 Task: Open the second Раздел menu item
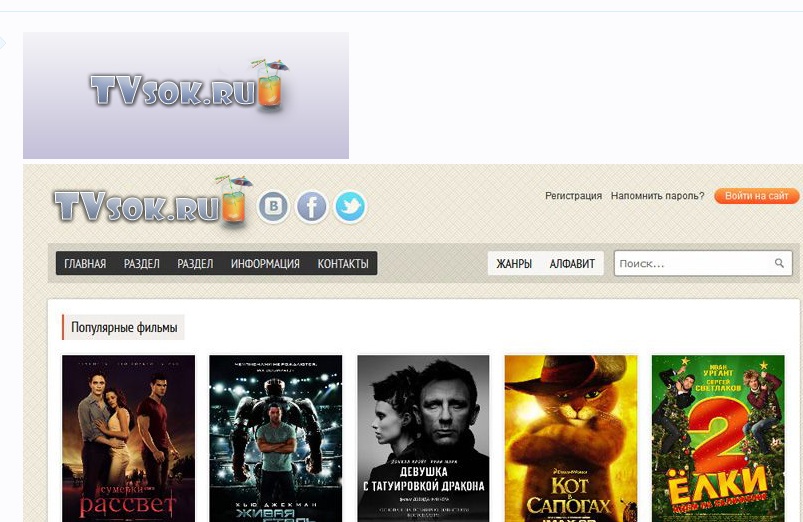[x=195, y=263]
